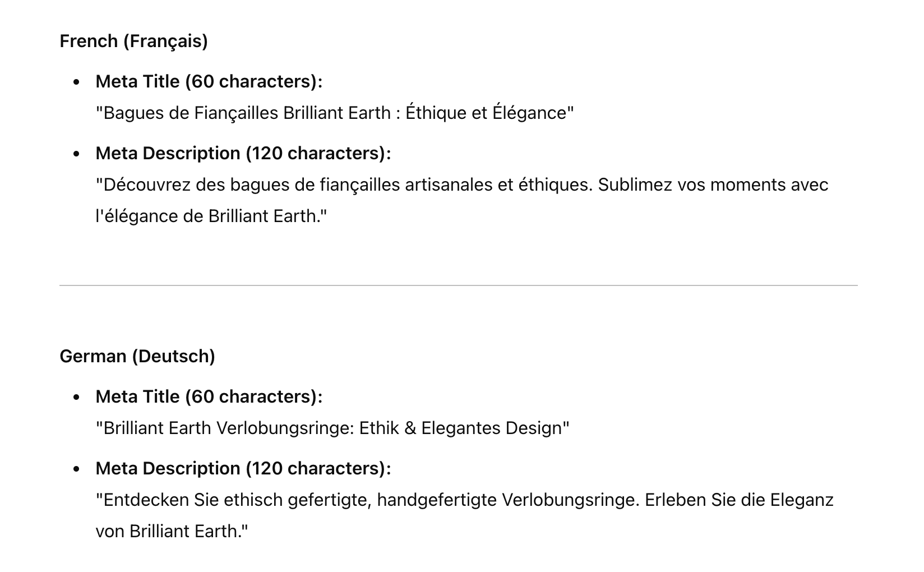Click the bullet before German Meta Title
924x572 pixels.
click(77, 397)
